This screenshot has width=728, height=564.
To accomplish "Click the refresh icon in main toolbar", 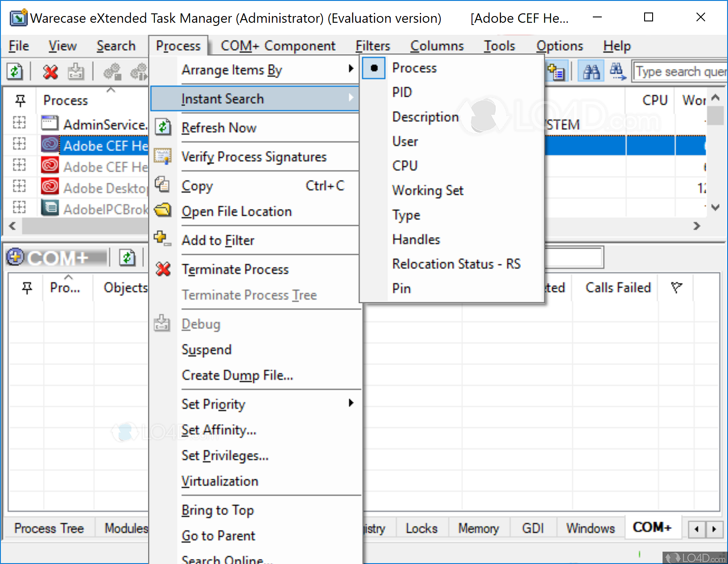I will pos(15,72).
